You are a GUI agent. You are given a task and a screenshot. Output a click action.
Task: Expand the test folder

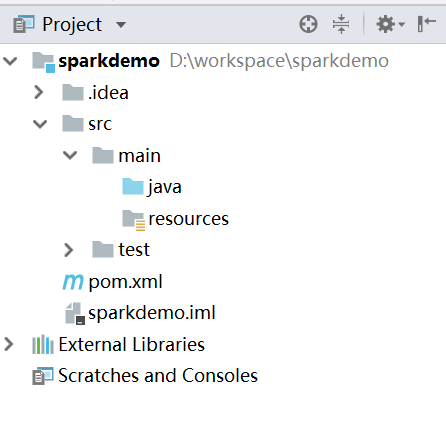coord(69,250)
